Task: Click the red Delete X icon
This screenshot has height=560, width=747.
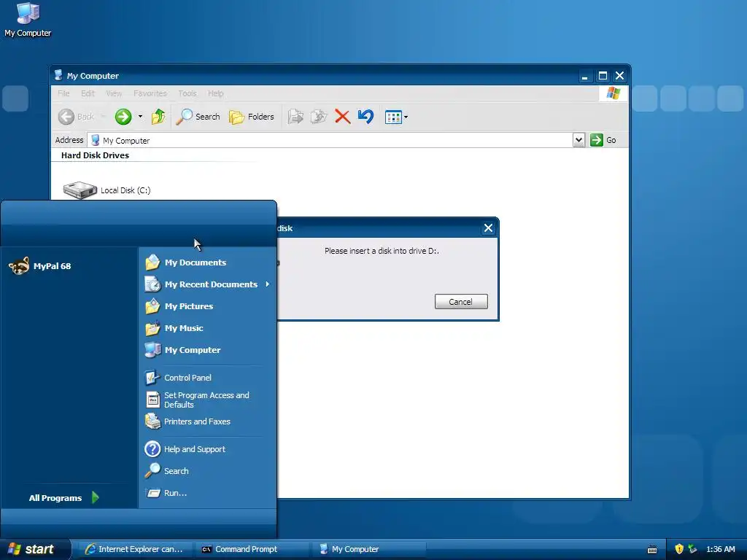Action: [x=342, y=117]
